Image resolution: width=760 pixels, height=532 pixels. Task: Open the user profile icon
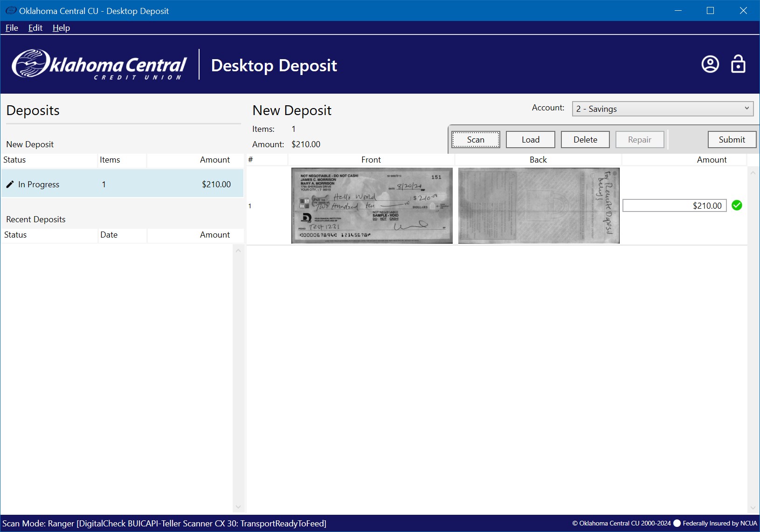pyautogui.click(x=710, y=64)
